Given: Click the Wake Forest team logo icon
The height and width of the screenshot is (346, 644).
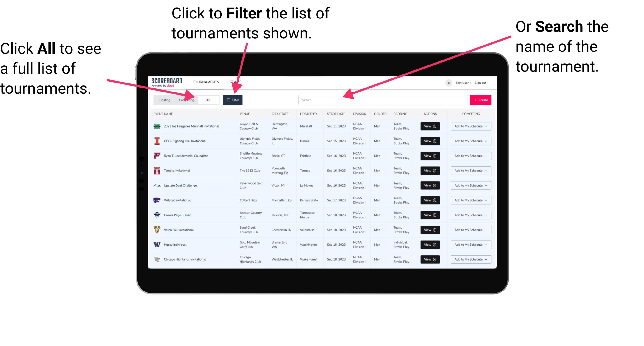Looking at the screenshot, I should pos(157,259).
